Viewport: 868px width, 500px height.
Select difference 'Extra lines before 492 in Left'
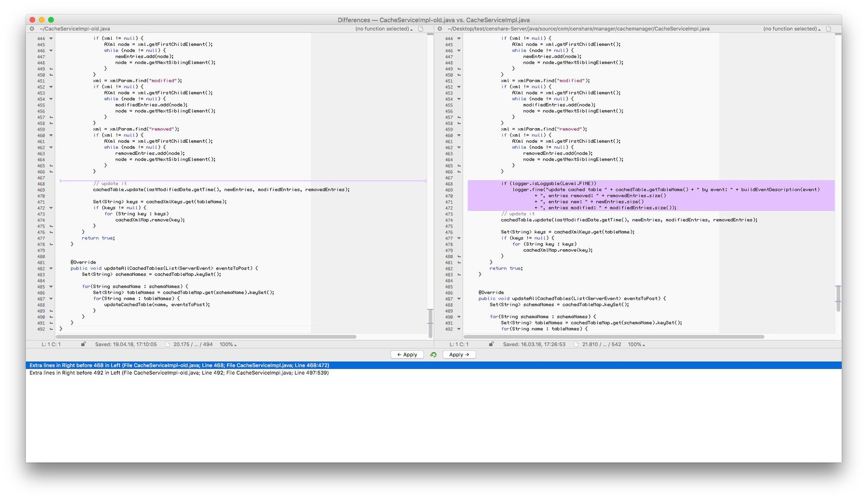tap(179, 373)
